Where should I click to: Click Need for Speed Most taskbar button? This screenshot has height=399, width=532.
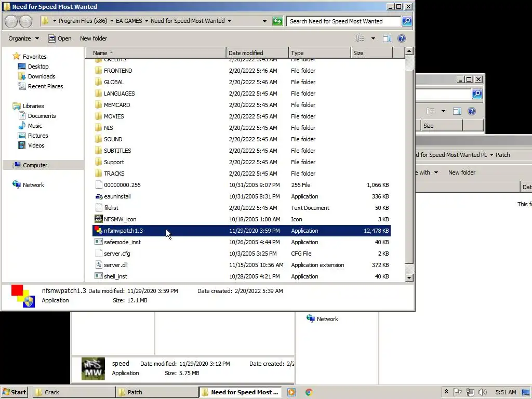click(x=241, y=392)
